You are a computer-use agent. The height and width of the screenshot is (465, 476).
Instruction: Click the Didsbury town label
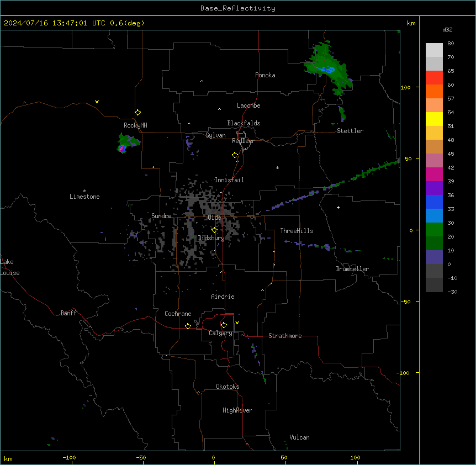tap(211, 238)
